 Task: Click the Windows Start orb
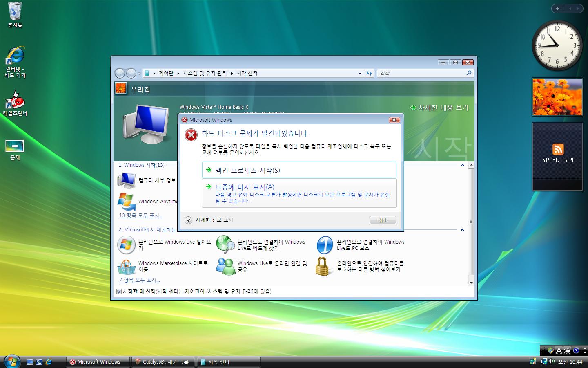(x=12, y=361)
